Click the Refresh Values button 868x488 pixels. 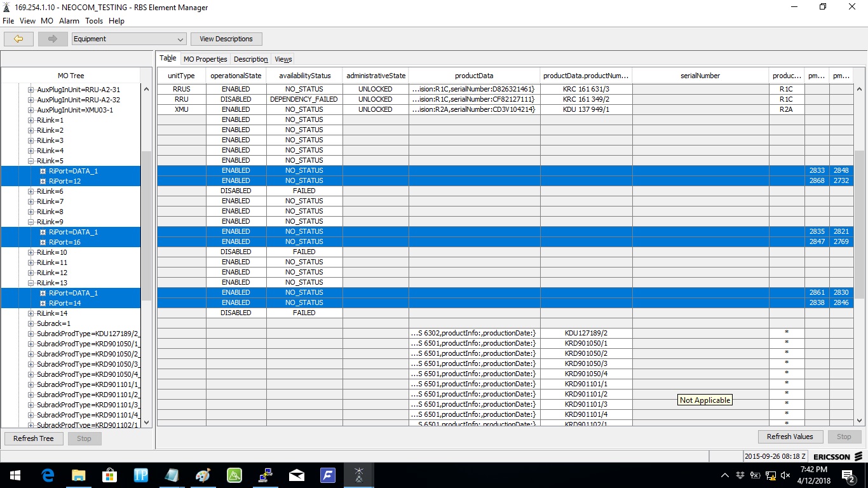coord(790,437)
